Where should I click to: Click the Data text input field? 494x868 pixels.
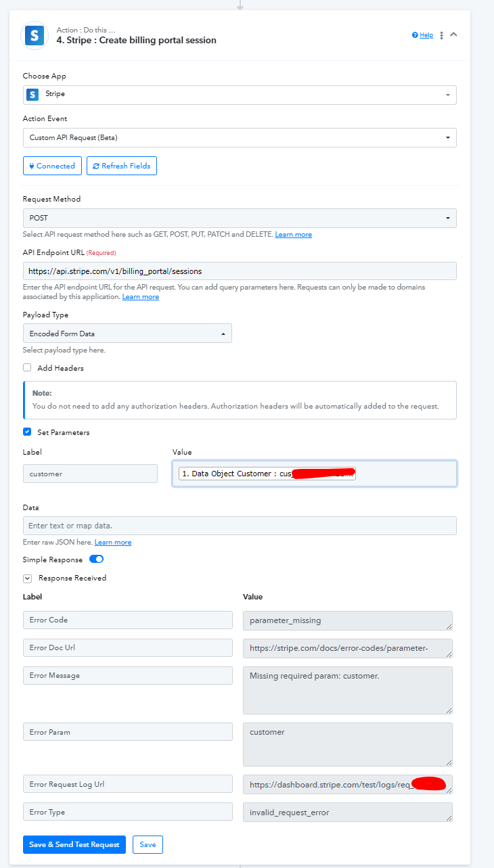[240, 526]
